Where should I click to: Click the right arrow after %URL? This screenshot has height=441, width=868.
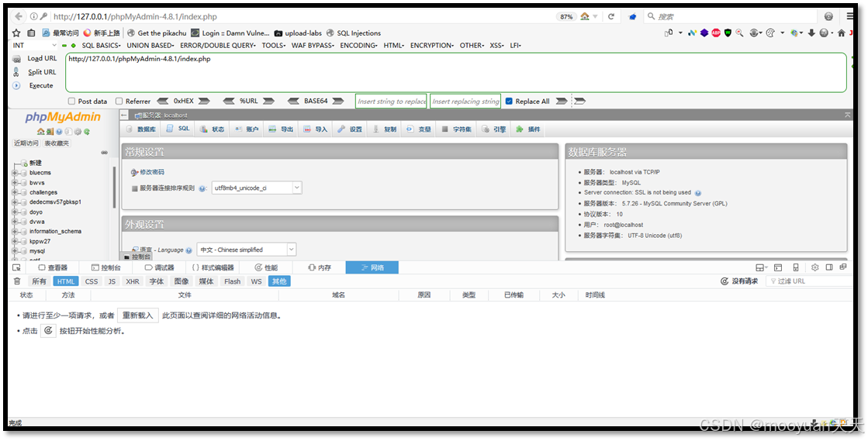(x=269, y=102)
